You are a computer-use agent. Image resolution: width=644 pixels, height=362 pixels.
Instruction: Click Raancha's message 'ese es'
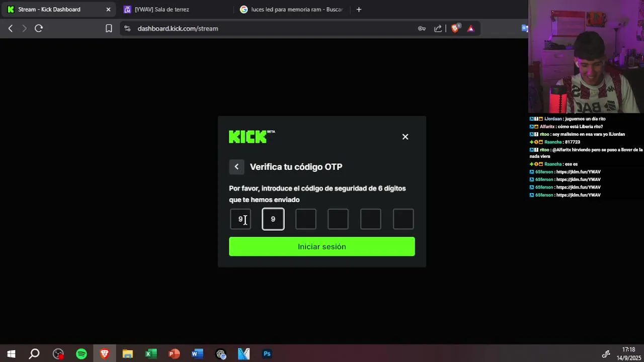click(554, 164)
